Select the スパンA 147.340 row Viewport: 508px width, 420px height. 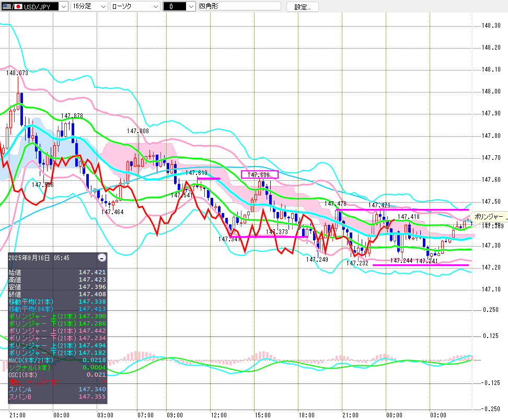click(x=57, y=389)
